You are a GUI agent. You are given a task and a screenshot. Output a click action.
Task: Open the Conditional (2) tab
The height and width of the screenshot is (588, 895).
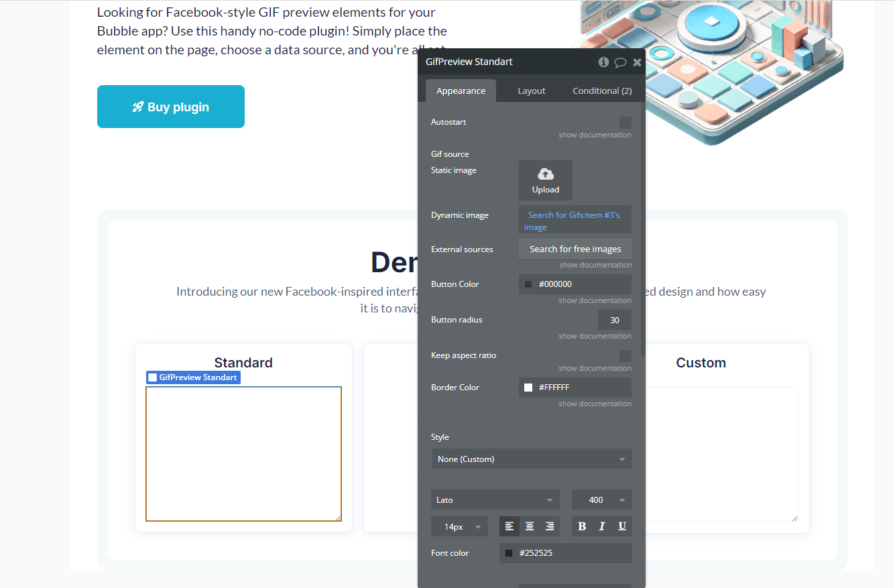tap(601, 90)
